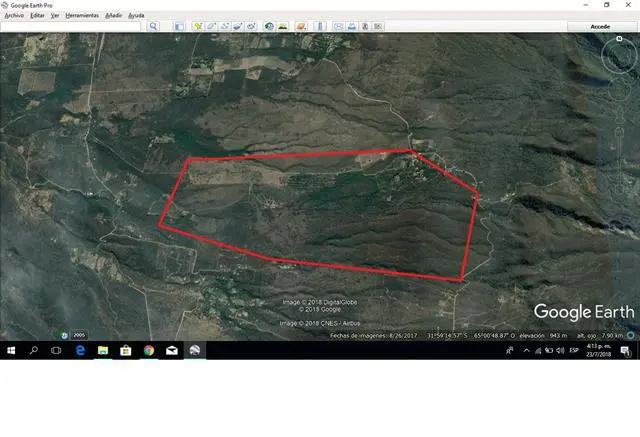Click the 'elevación 943 m' status text
Image resolution: width=640 pixels, height=437 pixels.
pyautogui.click(x=543, y=335)
